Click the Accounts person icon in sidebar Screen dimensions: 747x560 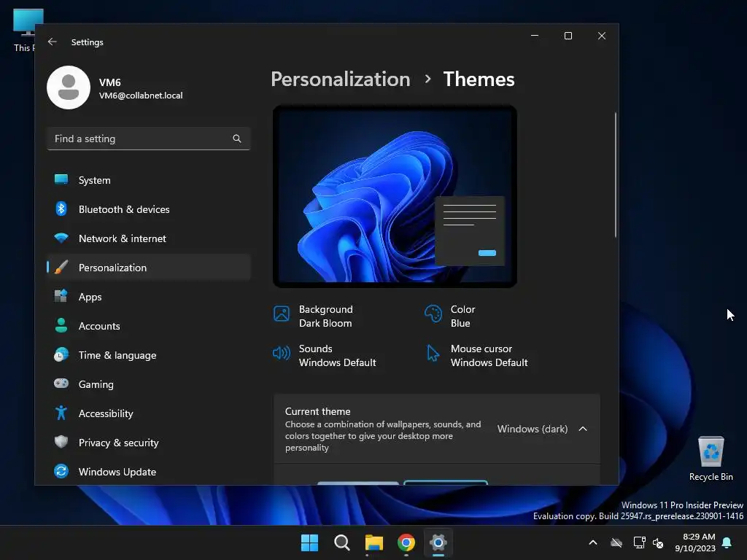point(61,325)
